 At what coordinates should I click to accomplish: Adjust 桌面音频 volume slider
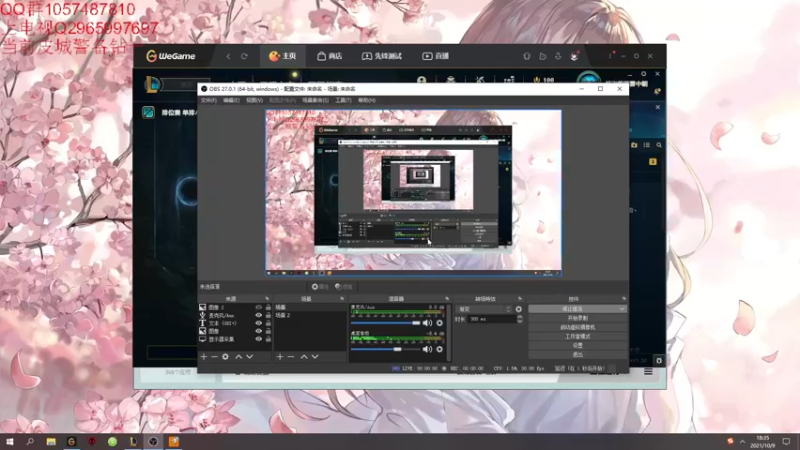[x=386, y=349]
